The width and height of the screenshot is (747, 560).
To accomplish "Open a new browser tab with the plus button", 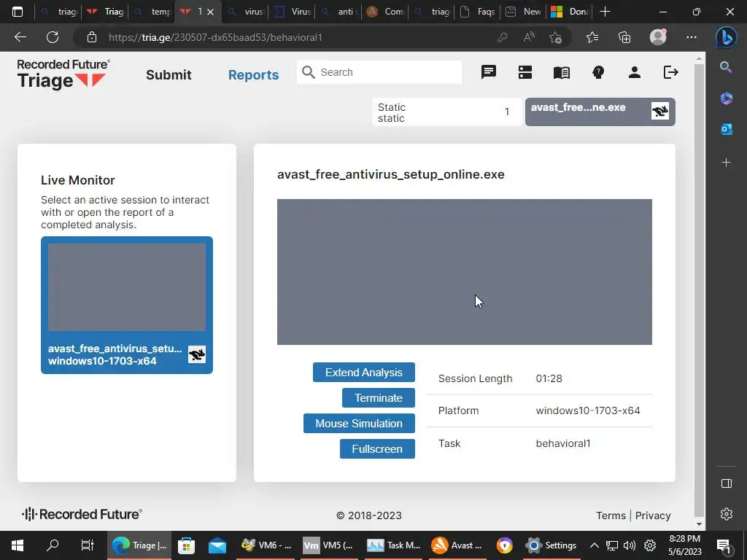I will (605, 12).
